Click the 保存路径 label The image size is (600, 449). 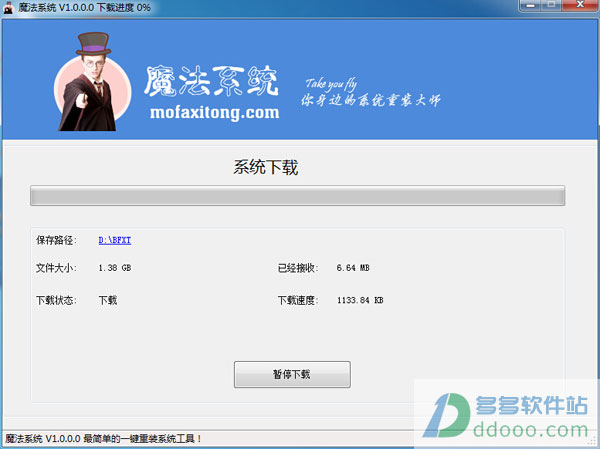(x=56, y=240)
